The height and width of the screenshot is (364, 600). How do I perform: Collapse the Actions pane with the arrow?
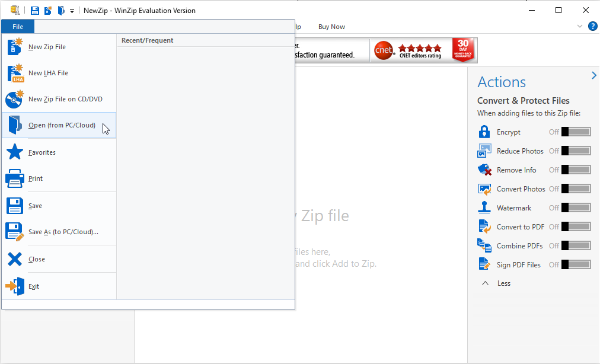(594, 75)
